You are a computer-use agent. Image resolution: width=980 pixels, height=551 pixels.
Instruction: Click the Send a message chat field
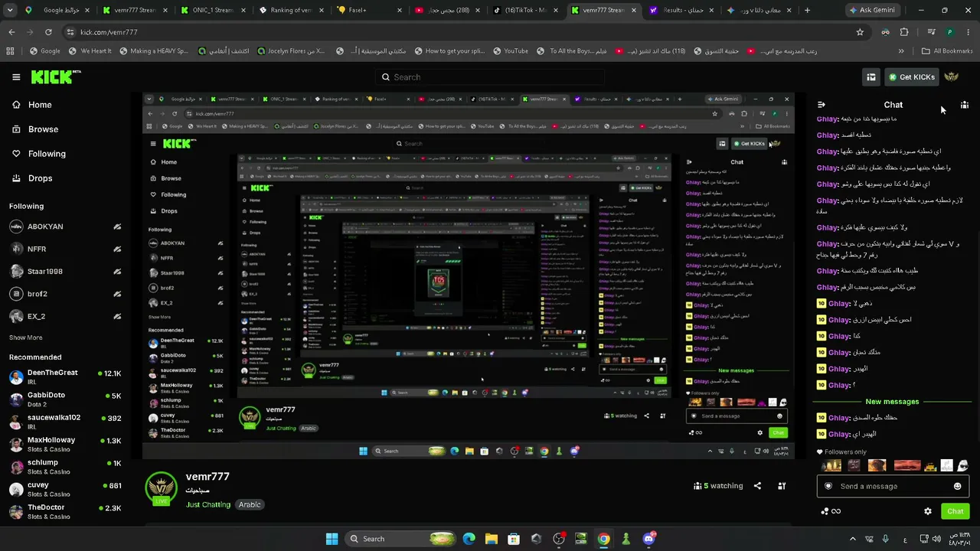[x=892, y=486]
